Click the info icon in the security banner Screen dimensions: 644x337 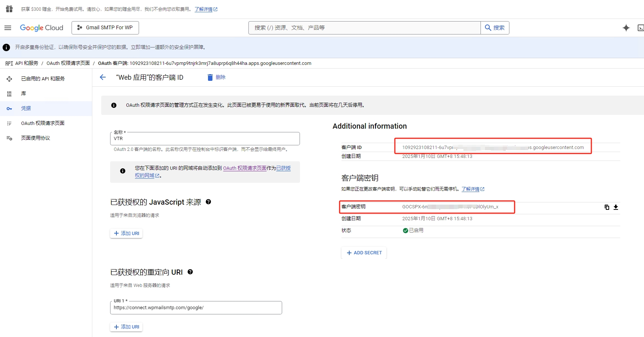[6, 47]
